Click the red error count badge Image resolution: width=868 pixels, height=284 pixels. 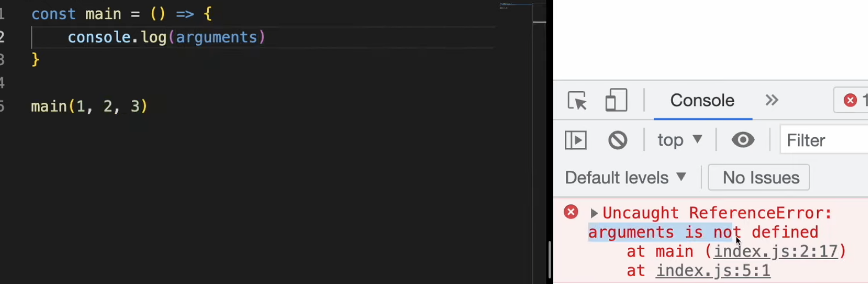pyautogui.click(x=851, y=100)
